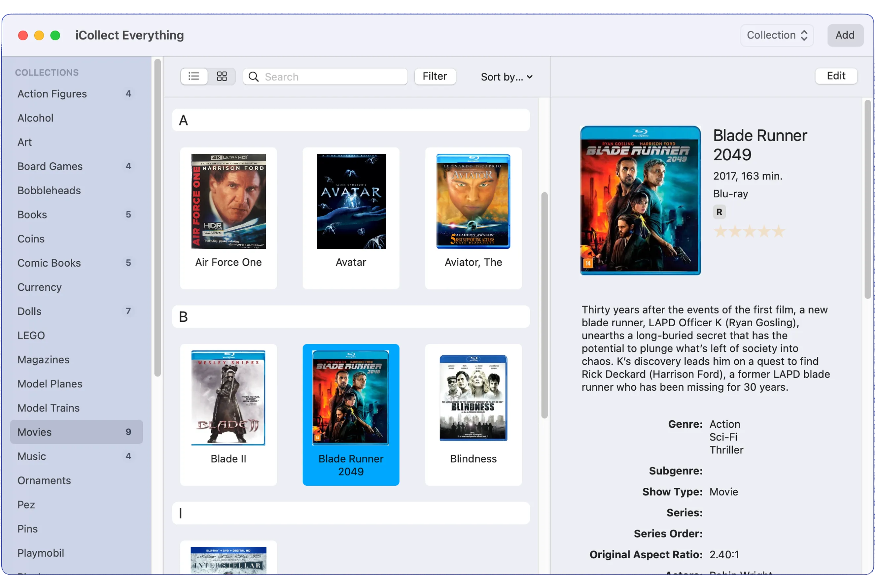The image size is (877, 588).
Task: Click the Add button
Action: tap(845, 35)
